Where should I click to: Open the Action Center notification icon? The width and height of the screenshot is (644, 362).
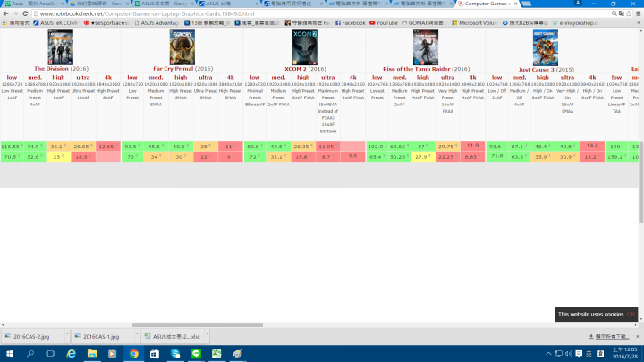(x=579, y=353)
